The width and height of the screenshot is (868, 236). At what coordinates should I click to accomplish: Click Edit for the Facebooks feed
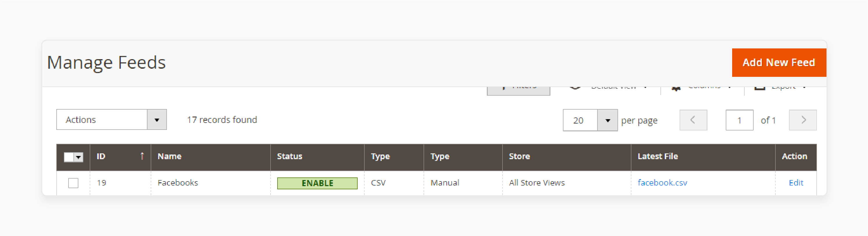pyautogui.click(x=796, y=182)
